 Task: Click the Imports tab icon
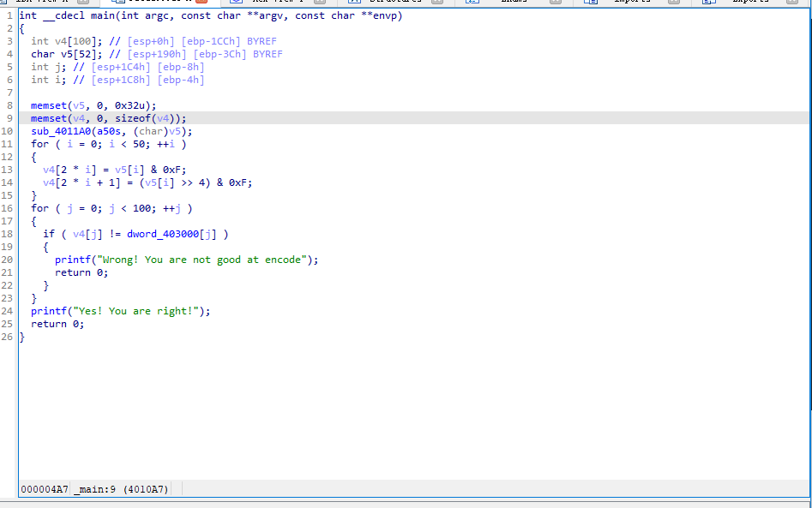click(591, 2)
